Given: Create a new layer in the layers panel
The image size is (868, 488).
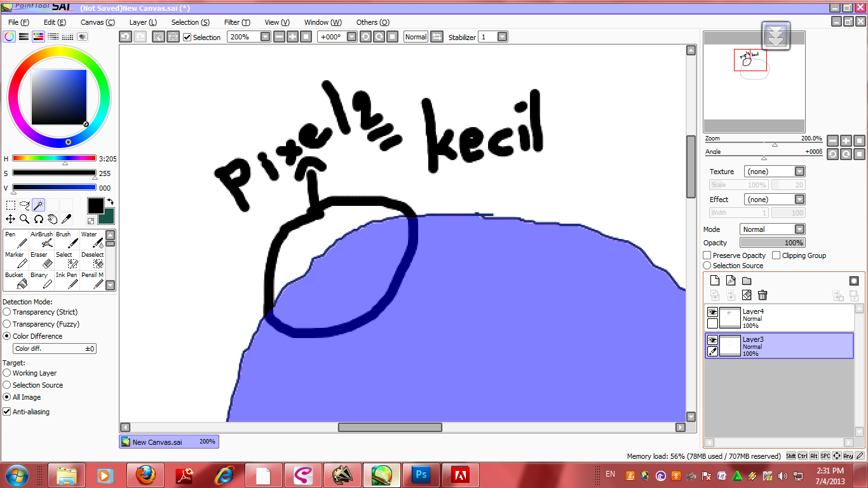Looking at the screenshot, I should pos(714,280).
